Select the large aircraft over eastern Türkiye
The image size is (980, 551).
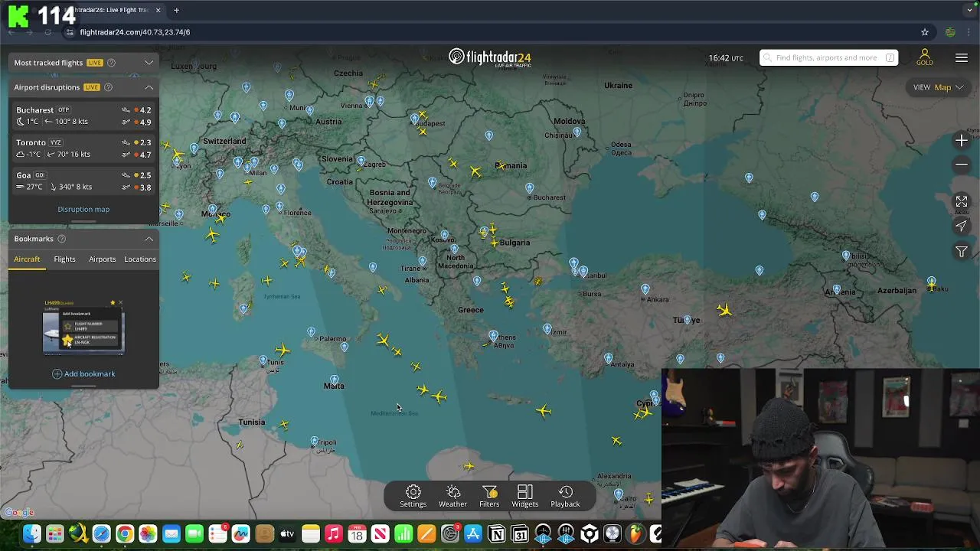pos(724,310)
